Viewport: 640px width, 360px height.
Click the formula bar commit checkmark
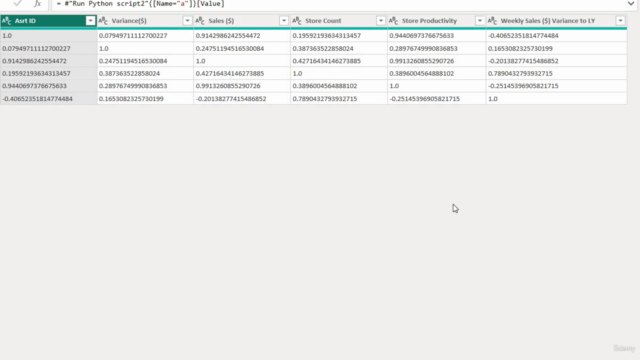tap(18, 4)
